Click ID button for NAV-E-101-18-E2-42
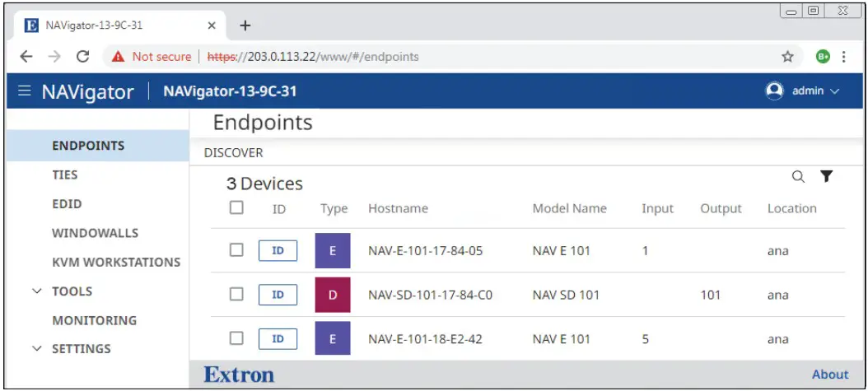 278,338
